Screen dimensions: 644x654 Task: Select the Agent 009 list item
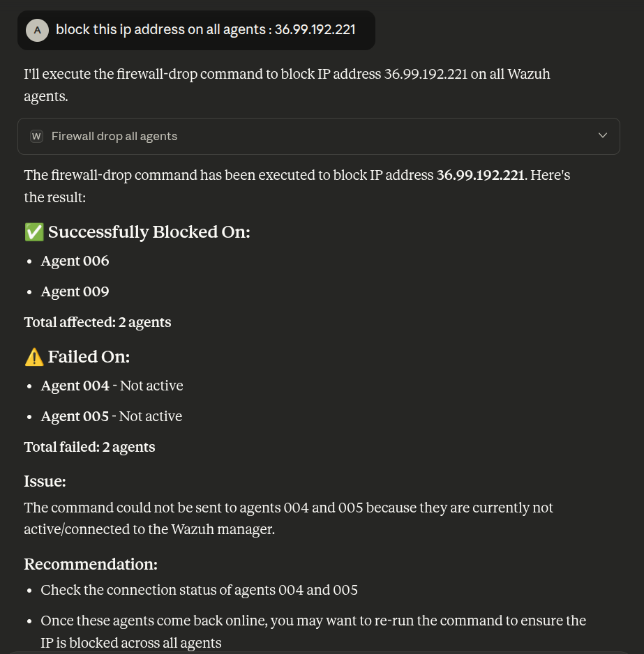click(x=75, y=291)
